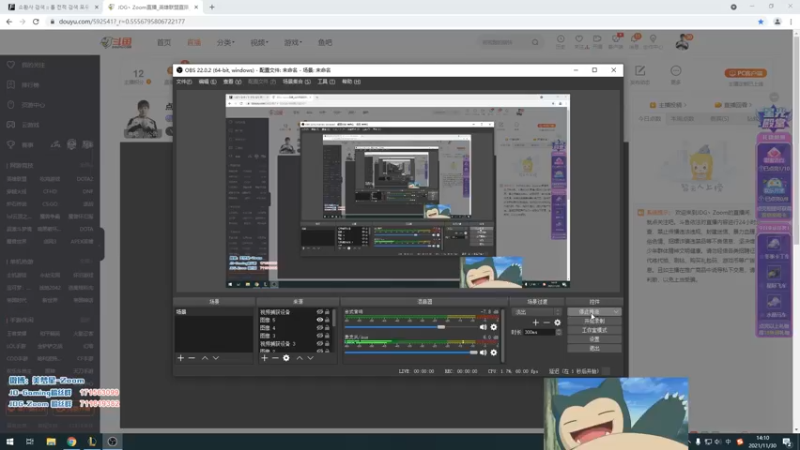Open Mic/Aux settings gear in mixer
Screen dimensions: 800x450
coord(493,353)
